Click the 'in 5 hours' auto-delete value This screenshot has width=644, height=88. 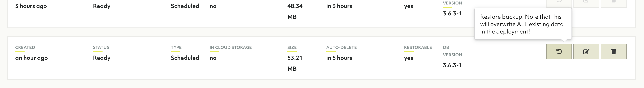pyautogui.click(x=339, y=58)
